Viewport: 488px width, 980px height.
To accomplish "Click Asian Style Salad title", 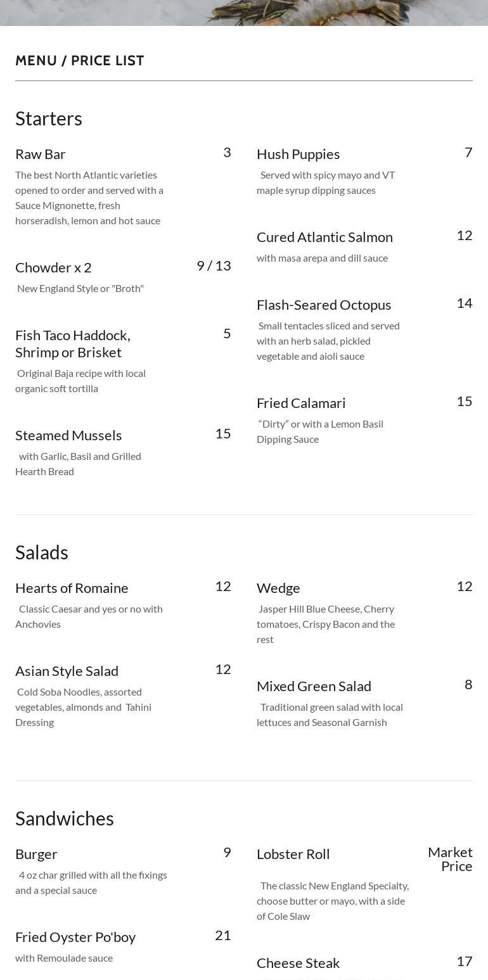I will pyautogui.click(x=67, y=671).
